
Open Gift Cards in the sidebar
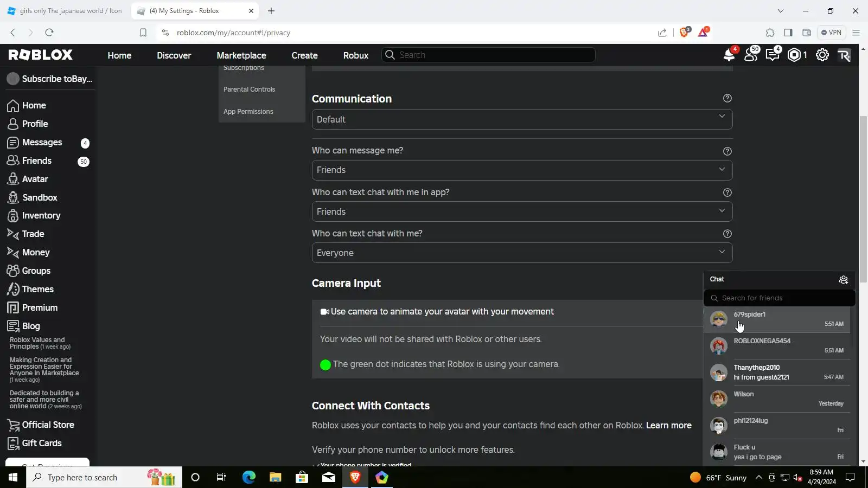[42, 443]
